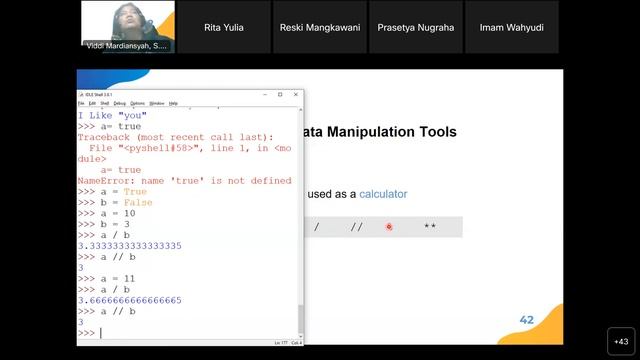
Task: Click the 'Manipulation Tools' slide heading
Action: [x=391, y=132]
